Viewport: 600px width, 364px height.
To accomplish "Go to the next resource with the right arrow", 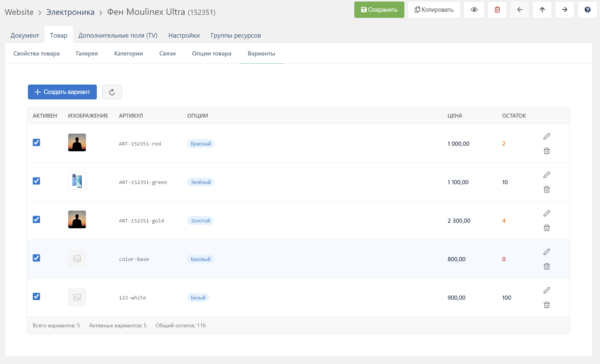I will (565, 10).
